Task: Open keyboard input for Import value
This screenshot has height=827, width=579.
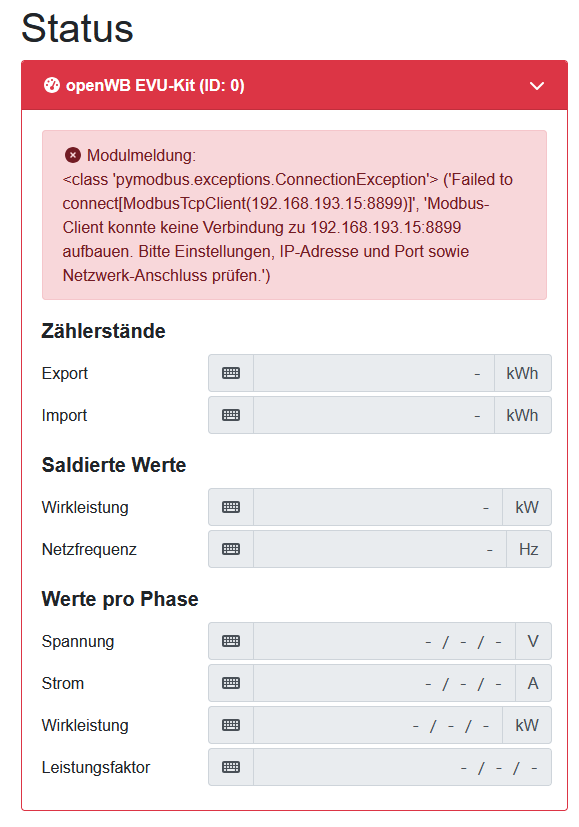Action: (x=231, y=415)
